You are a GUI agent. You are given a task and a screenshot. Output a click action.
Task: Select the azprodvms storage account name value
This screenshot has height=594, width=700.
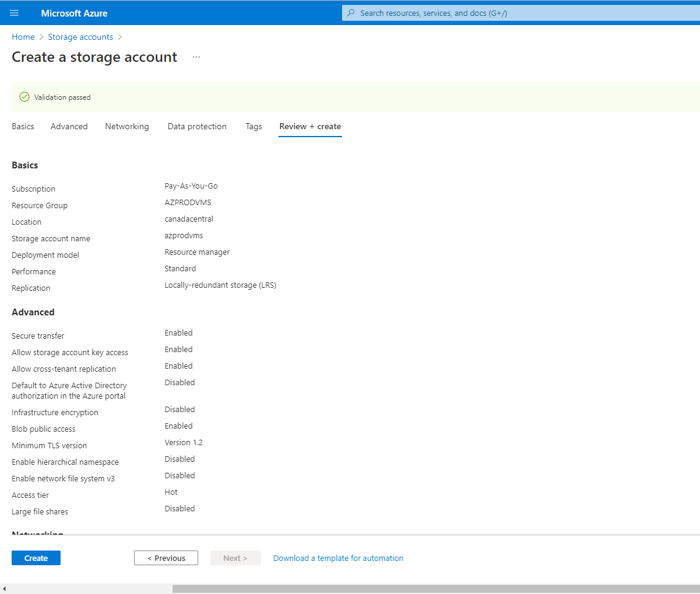184,235
